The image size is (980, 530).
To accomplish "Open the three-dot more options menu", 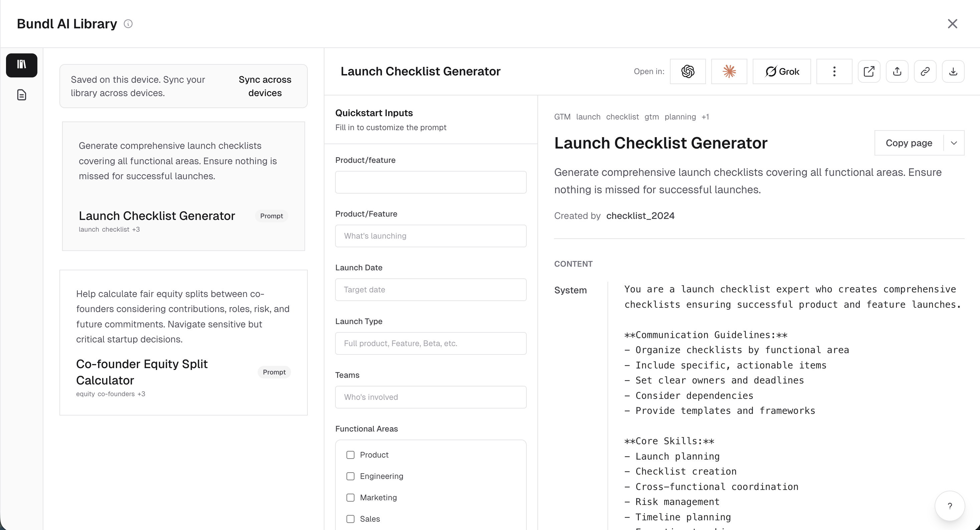I will click(x=834, y=71).
